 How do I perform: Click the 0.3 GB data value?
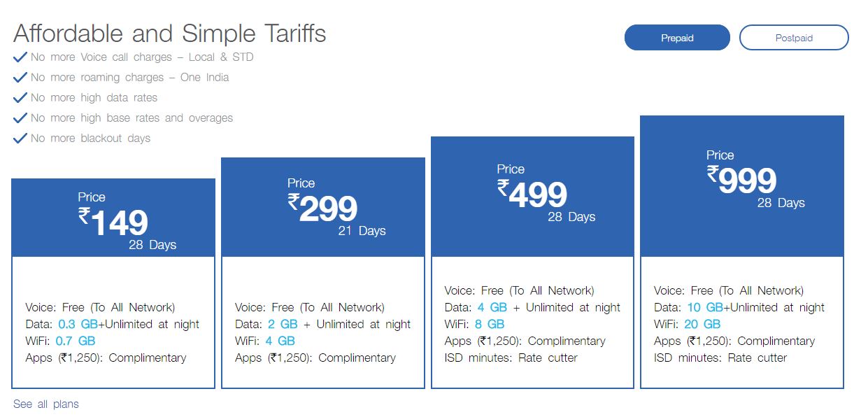click(76, 324)
